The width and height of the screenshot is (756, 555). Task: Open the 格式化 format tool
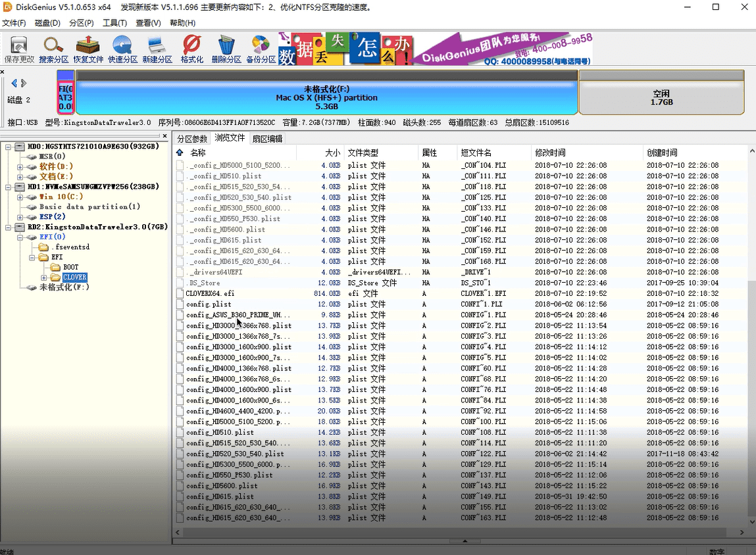[193, 48]
